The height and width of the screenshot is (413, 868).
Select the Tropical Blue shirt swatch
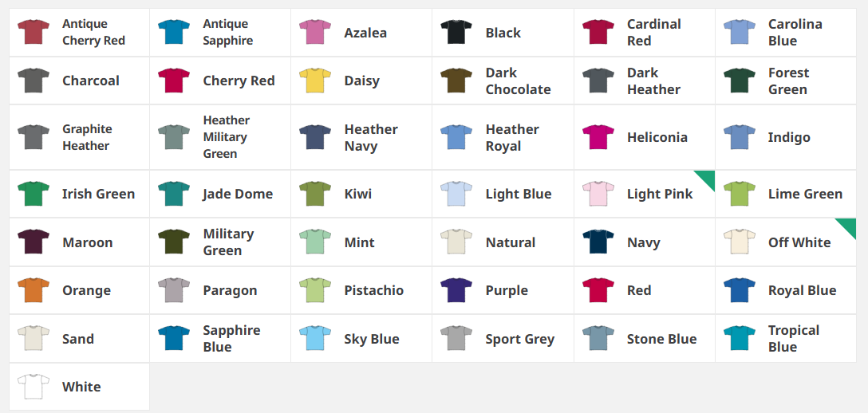(x=740, y=338)
